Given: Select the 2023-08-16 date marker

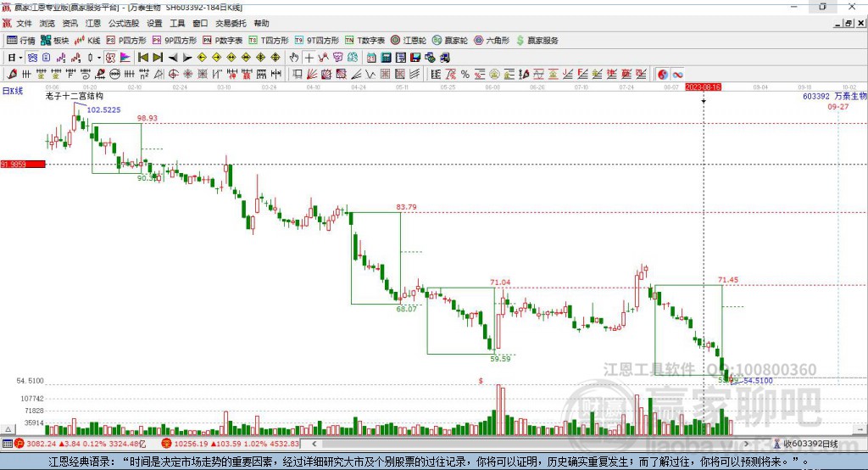Looking at the screenshot, I should coord(703,87).
